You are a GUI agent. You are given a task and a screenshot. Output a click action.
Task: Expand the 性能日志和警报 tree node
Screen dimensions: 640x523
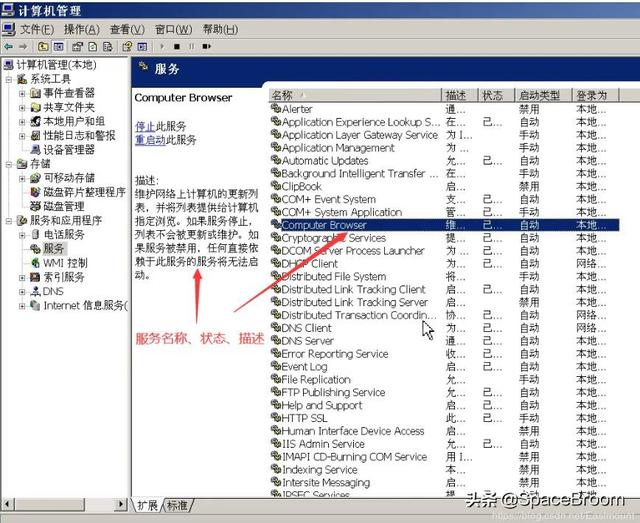[x=22, y=136]
